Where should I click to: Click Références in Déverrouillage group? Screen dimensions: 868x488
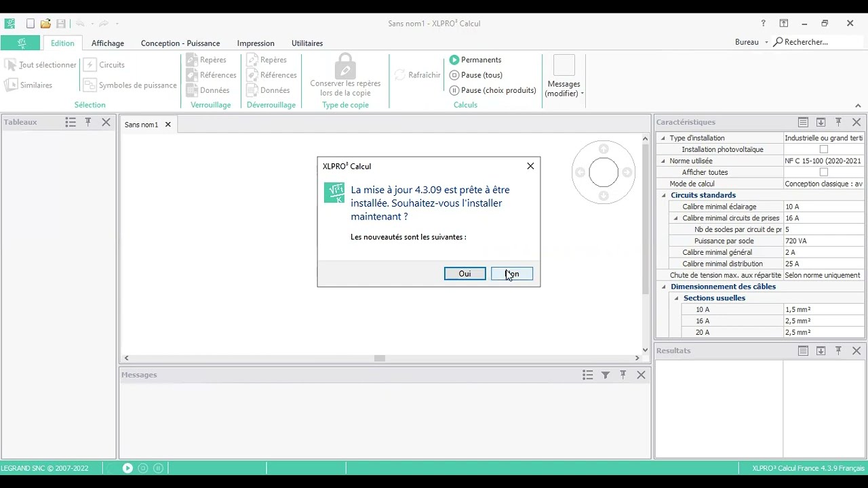click(271, 75)
